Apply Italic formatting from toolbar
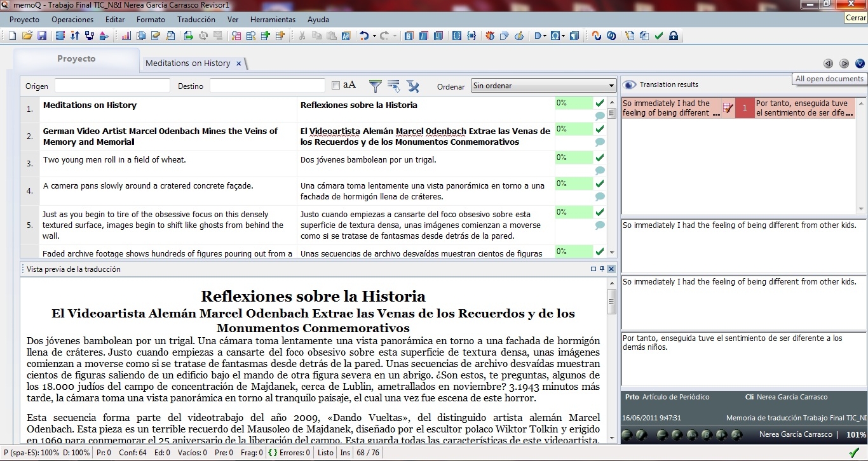The width and height of the screenshot is (868, 461). pos(423,36)
